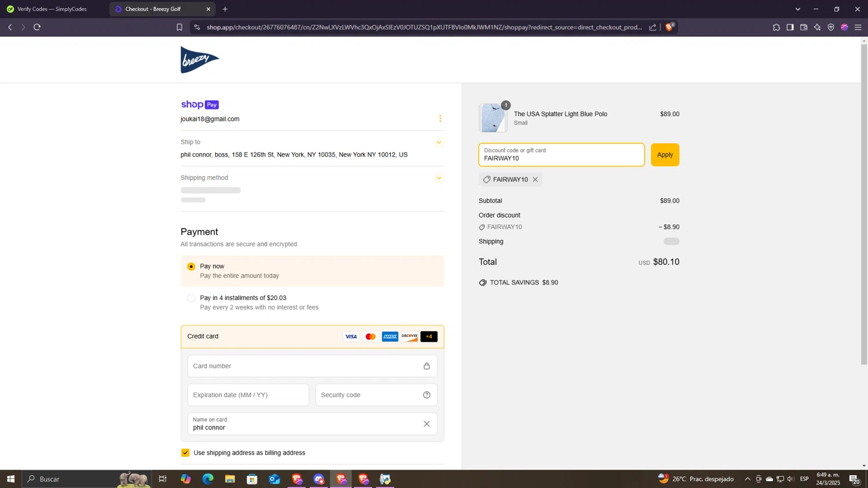Click the Discount code input field
This screenshot has width=868, height=488.
point(561,155)
